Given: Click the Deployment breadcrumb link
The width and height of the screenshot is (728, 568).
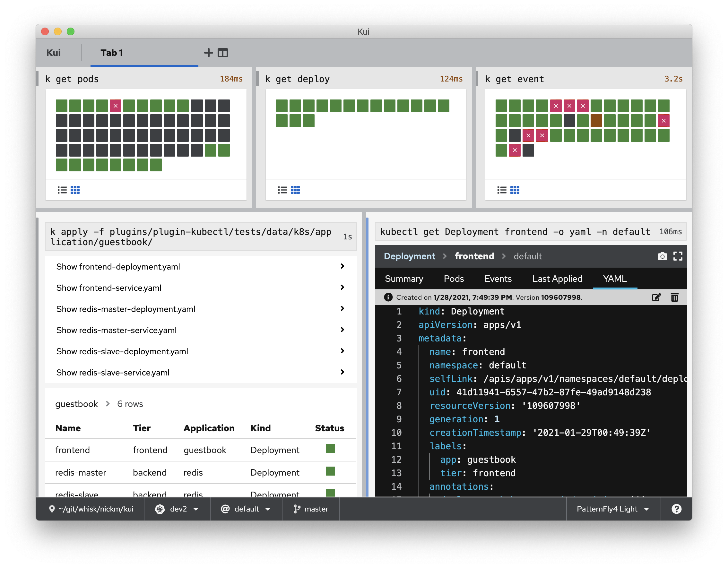Looking at the screenshot, I should [x=409, y=256].
